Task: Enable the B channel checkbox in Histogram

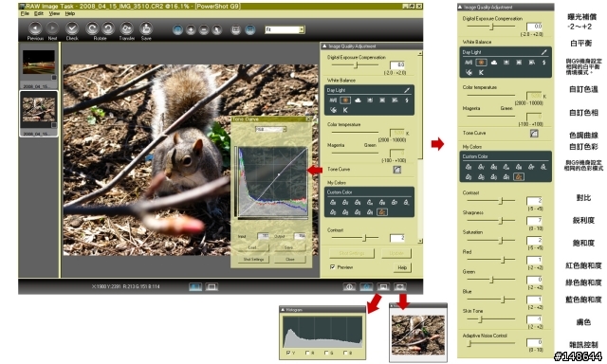Action: [x=345, y=353]
